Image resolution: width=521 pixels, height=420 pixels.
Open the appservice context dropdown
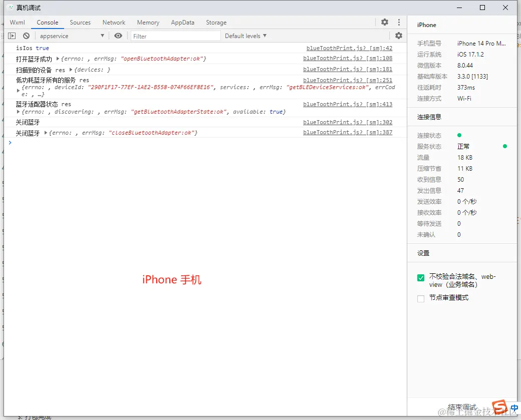tap(72, 36)
